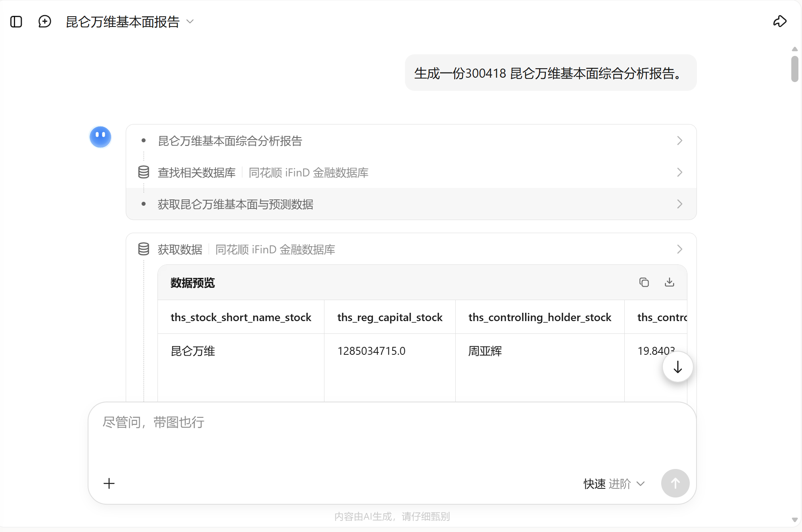Image resolution: width=802 pixels, height=532 pixels.
Task: Click the user message about 300418 report
Action: (x=551, y=73)
